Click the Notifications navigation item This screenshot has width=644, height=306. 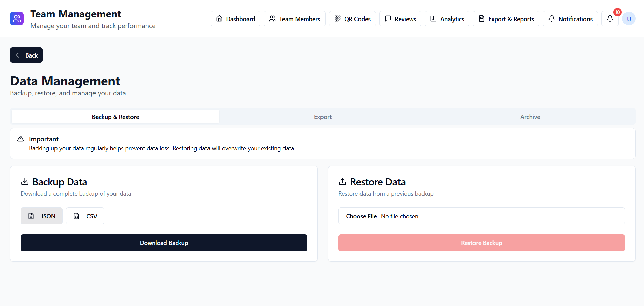(570, 19)
